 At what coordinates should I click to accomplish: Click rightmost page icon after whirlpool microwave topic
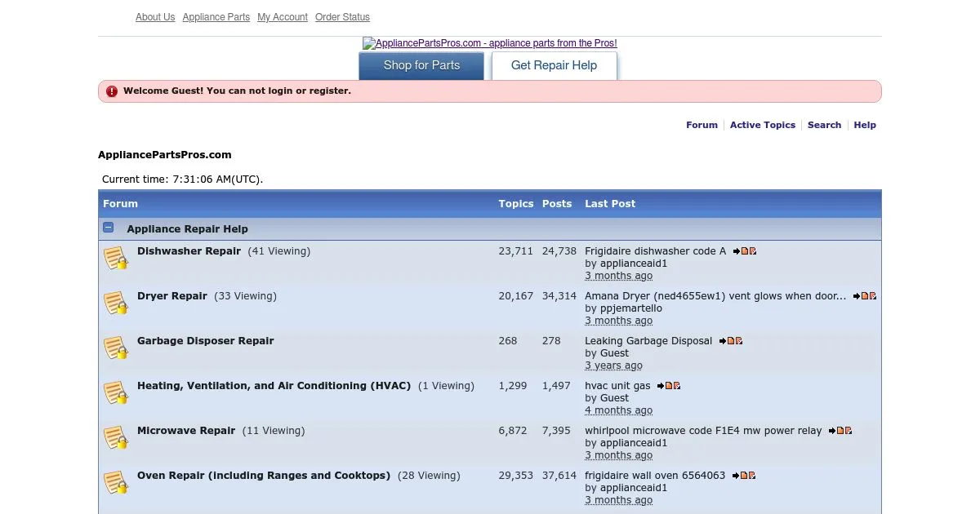pos(849,431)
